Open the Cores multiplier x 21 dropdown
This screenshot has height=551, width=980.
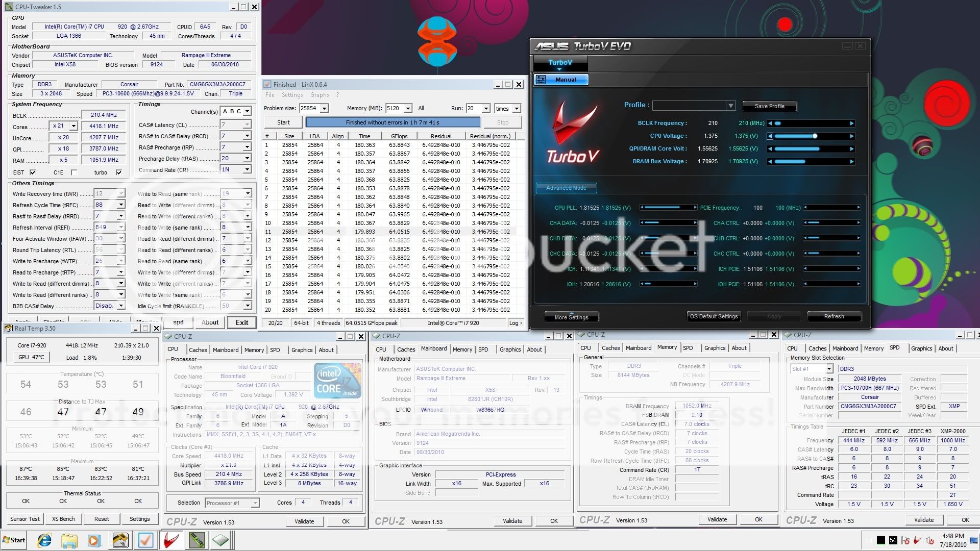point(73,126)
